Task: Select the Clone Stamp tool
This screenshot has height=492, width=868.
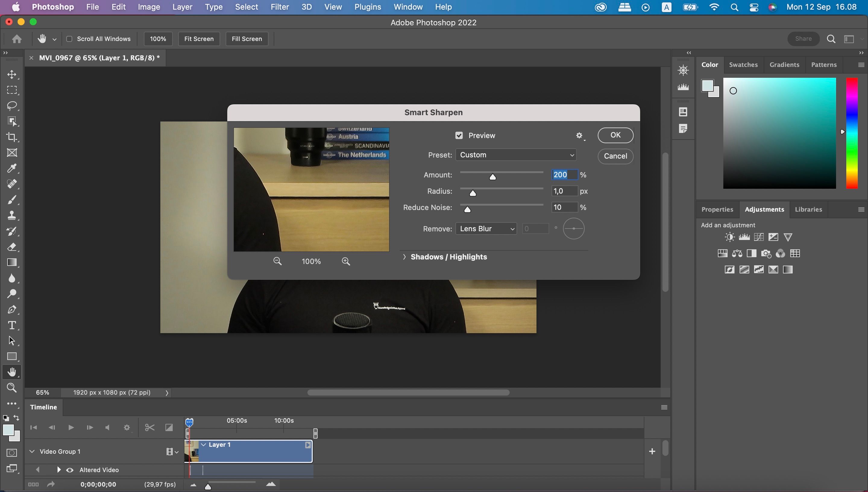Action: coord(12,215)
